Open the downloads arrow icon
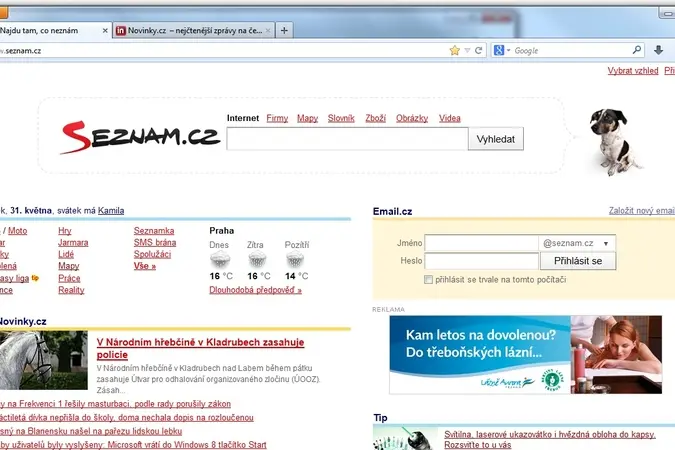This screenshot has width=675, height=450. pyautogui.click(x=658, y=50)
